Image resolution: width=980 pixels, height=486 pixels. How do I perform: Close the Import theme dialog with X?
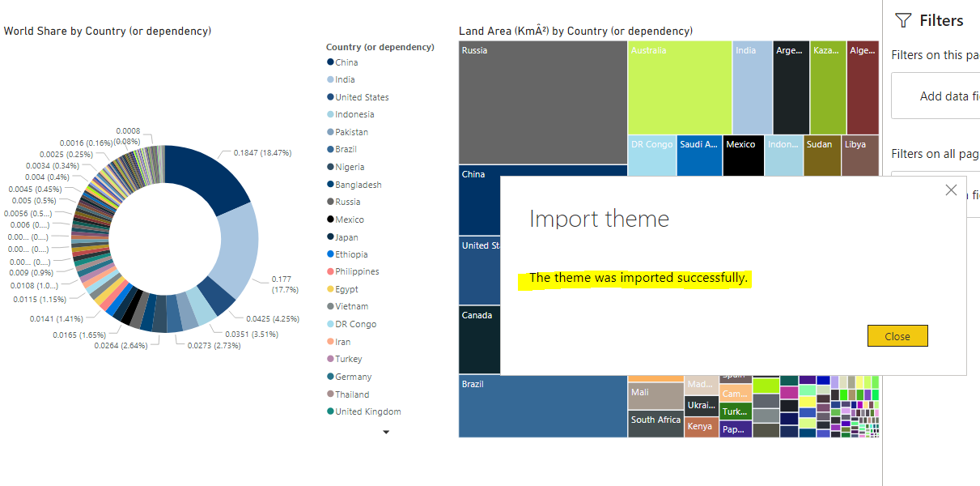[x=951, y=190]
